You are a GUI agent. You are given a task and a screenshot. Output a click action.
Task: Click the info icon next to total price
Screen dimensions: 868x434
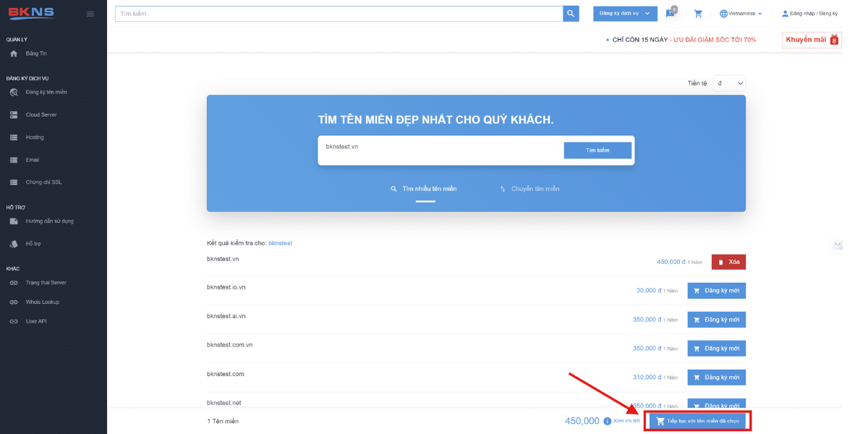[x=606, y=421]
